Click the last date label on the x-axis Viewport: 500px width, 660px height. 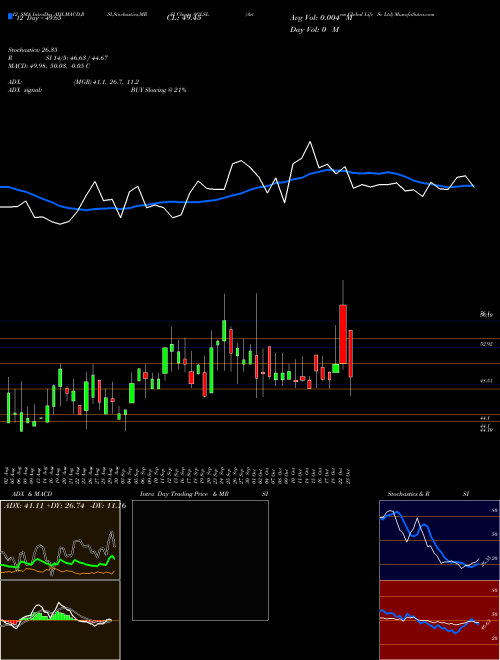click(x=349, y=475)
